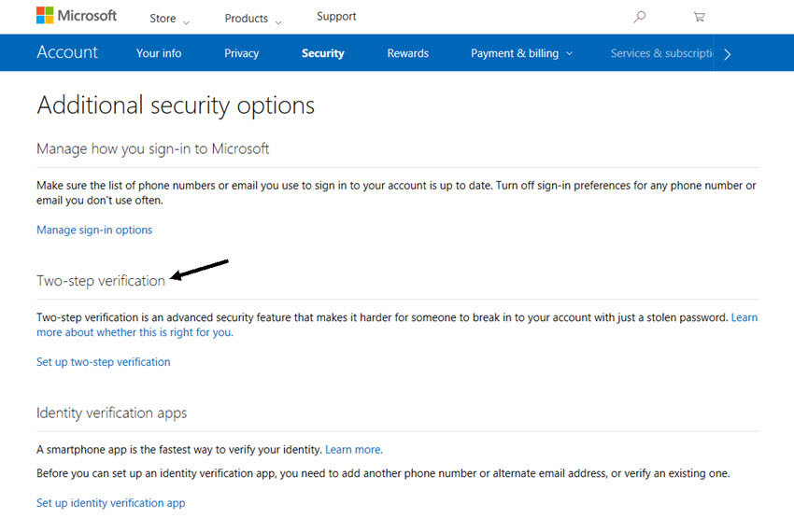Open the two-step verification Learn more link
The width and height of the screenshot is (794, 532).
pyautogui.click(x=744, y=317)
